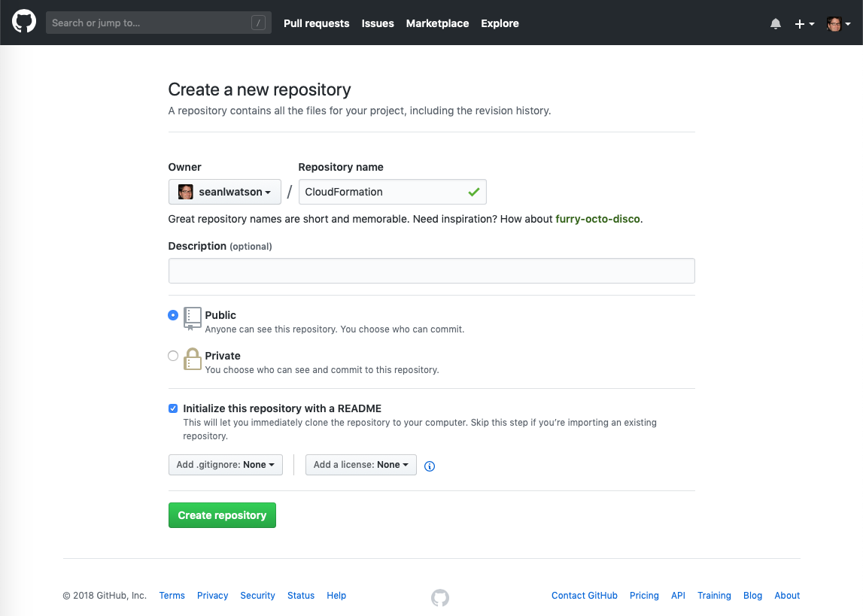
Task: Open the Security footer link
Action: [257, 596]
